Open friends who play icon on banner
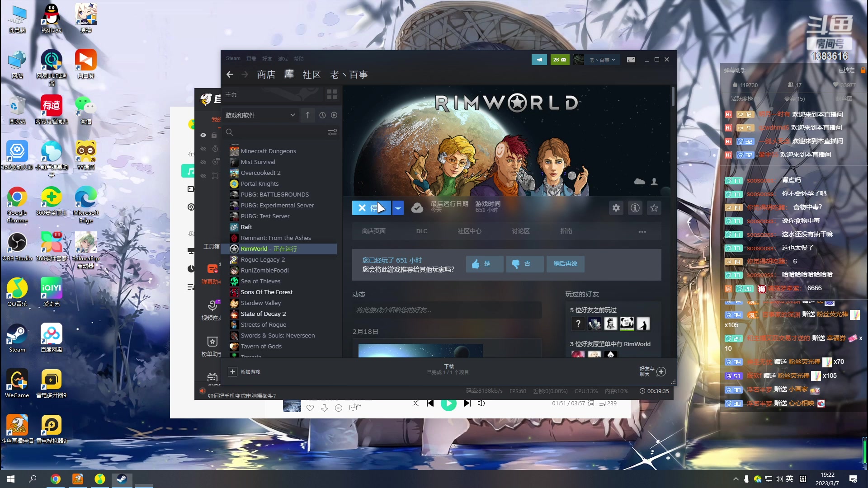 [654, 182]
